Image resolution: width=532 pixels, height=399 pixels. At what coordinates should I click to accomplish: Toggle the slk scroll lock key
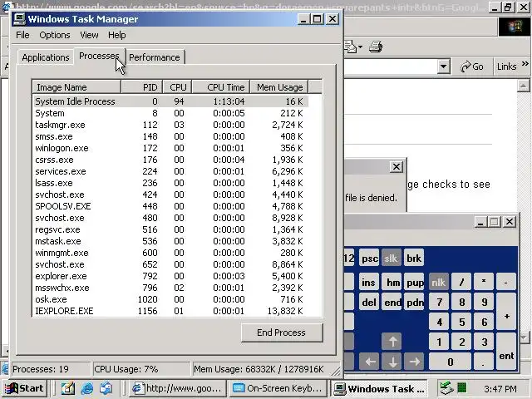tap(392, 259)
